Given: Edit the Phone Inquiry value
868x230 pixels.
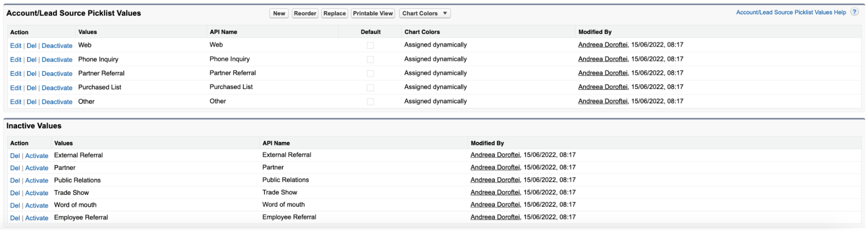Looking at the screenshot, I should 16,59.
